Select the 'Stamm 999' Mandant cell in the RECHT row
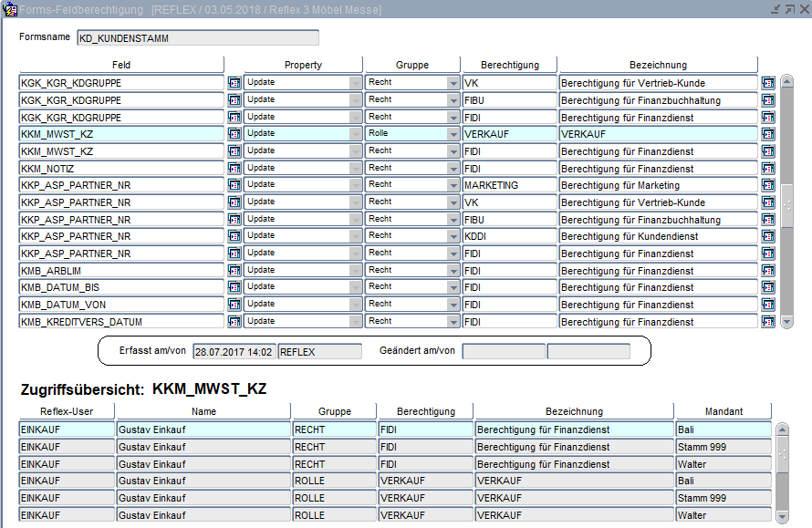Viewport: 812px width, 528px height. [723, 447]
